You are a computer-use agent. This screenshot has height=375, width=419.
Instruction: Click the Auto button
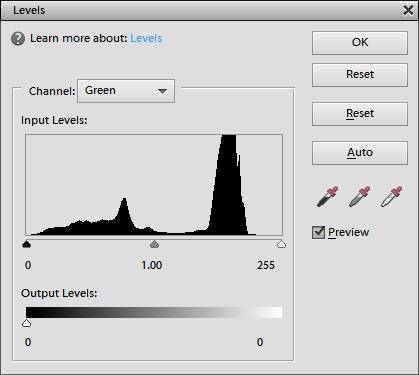tap(360, 153)
